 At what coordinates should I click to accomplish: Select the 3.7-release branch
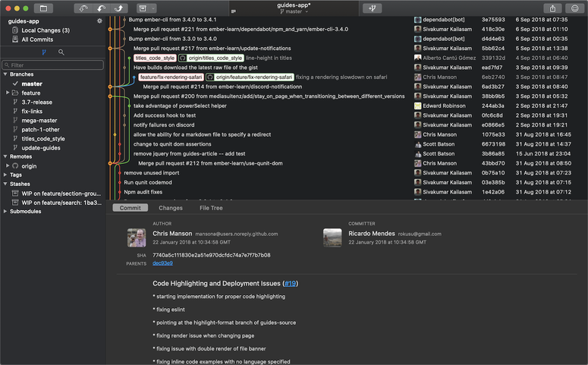coord(36,102)
